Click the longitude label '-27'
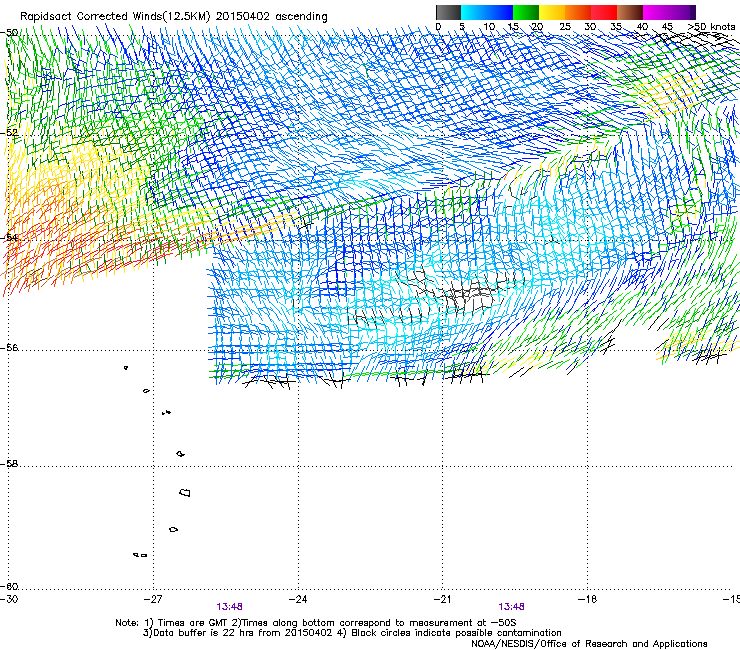The image size is (740, 650). (153, 599)
